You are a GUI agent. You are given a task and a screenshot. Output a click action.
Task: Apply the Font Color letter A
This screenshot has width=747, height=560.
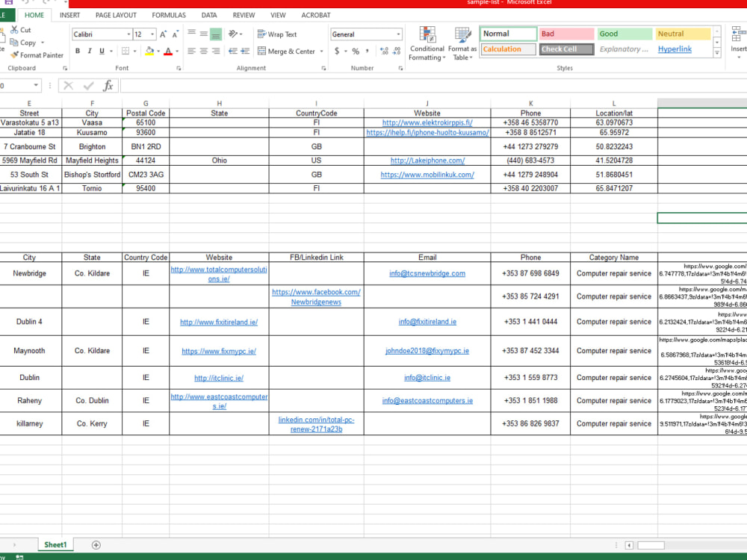(168, 51)
